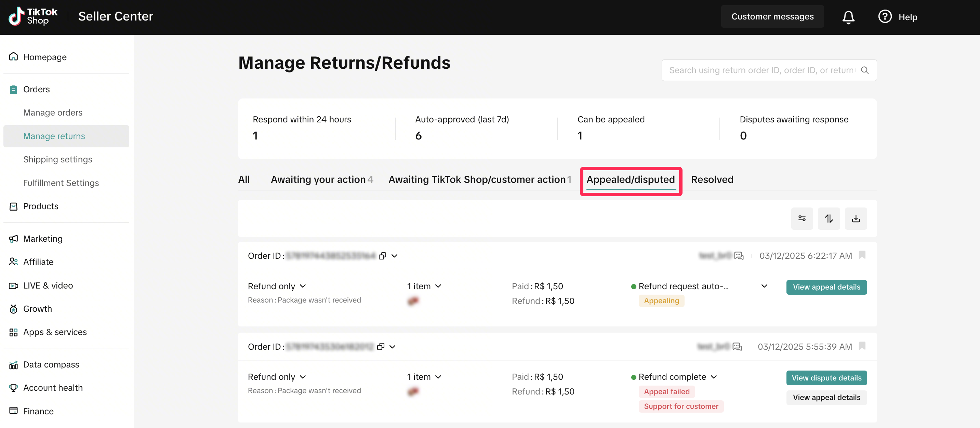Click the sort arrows icon
Viewport: 980px width, 428px height.
coord(829,218)
